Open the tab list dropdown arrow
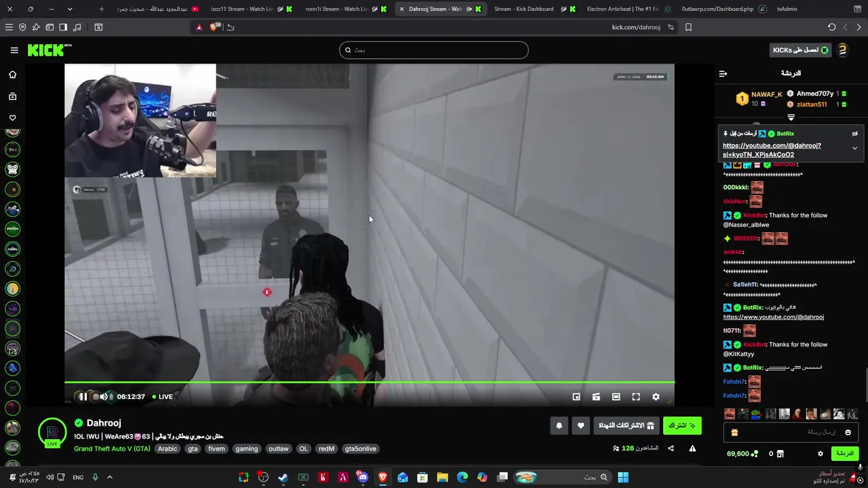 click(70, 9)
